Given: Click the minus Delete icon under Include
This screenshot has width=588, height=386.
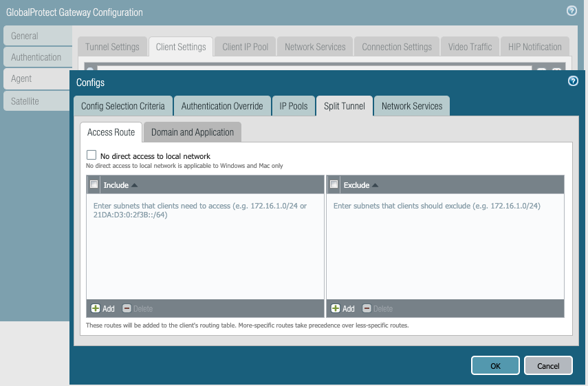Looking at the screenshot, I should coord(127,308).
